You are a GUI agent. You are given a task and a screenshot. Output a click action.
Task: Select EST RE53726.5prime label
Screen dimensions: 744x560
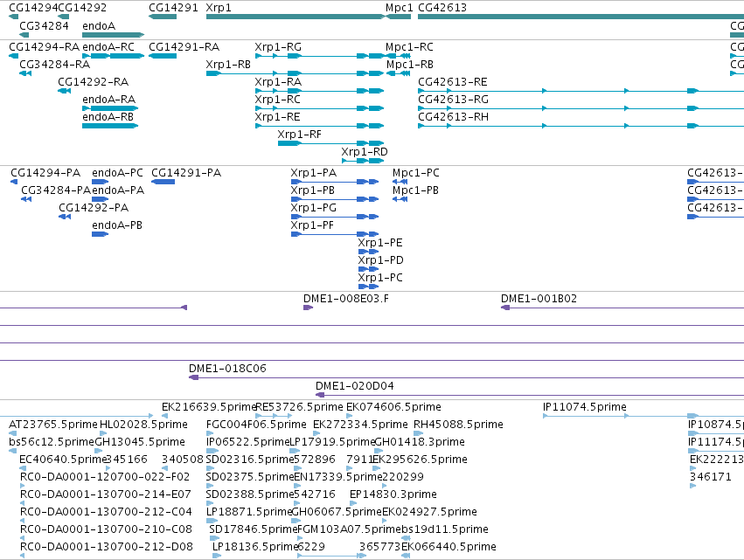(299, 407)
